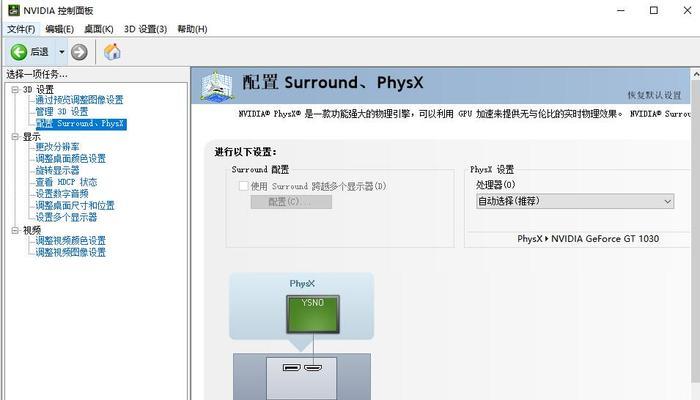This screenshot has height=400, width=700.
Task: Open 设置多个显示器 task
Action: (66, 217)
